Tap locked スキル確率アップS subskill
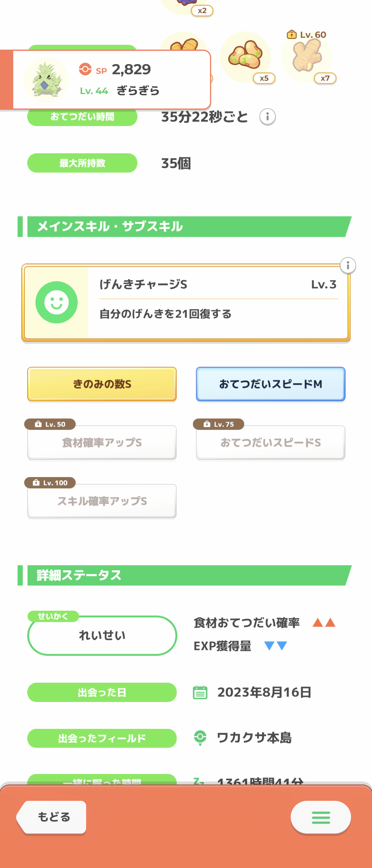This screenshot has width=372, height=868. (x=102, y=502)
